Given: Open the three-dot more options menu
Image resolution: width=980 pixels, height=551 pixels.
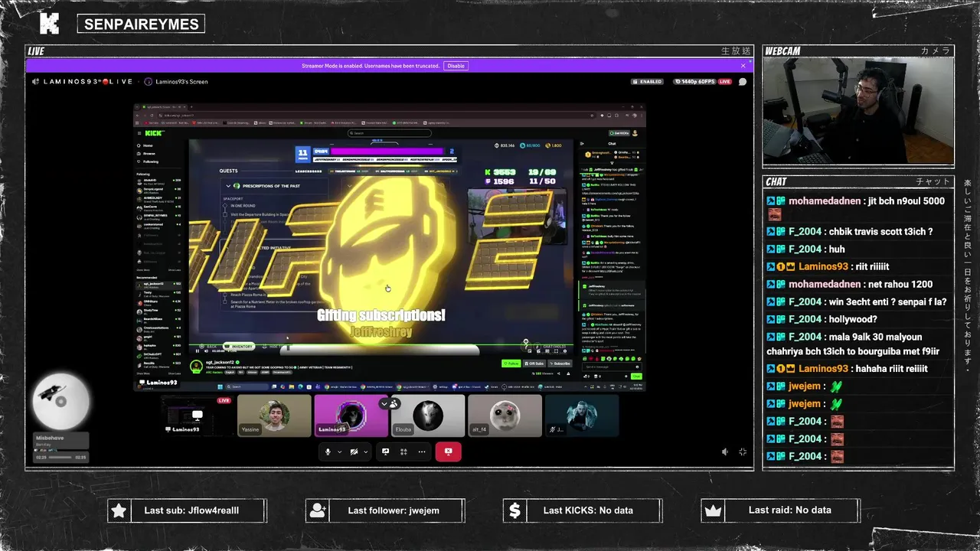Looking at the screenshot, I should tap(422, 452).
